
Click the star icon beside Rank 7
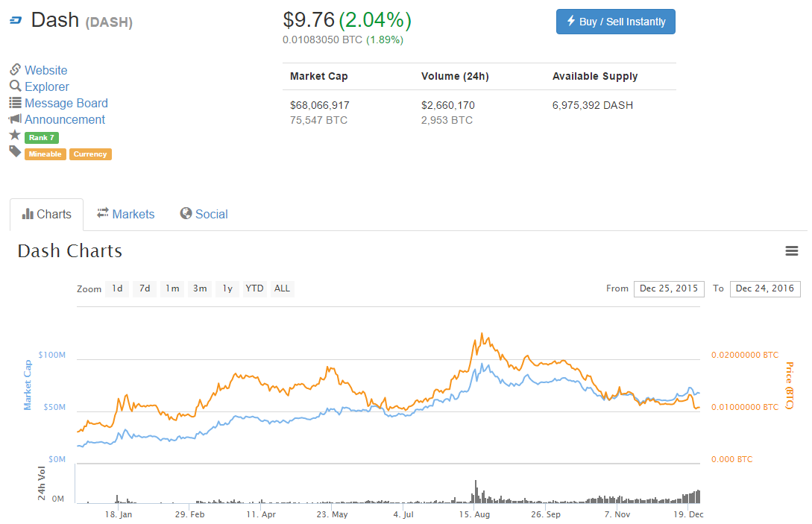15,136
